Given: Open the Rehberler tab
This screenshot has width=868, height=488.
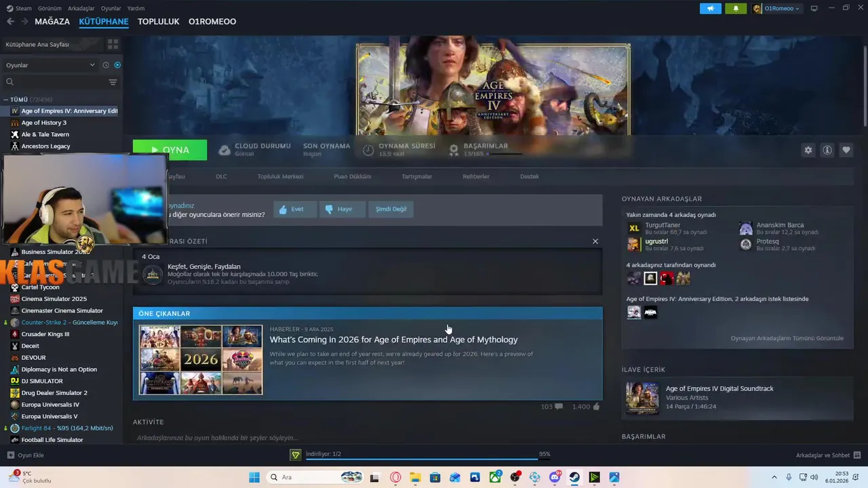Looking at the screenshot, I should coord(476,176).
